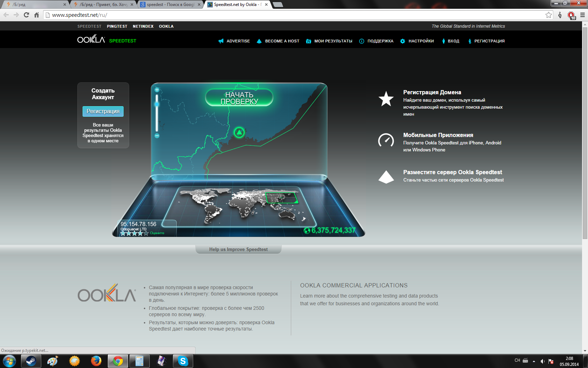Screen dimensions: 588x368
Task: Open the PINGTEST top navigation item
Action: pos(117,26)
